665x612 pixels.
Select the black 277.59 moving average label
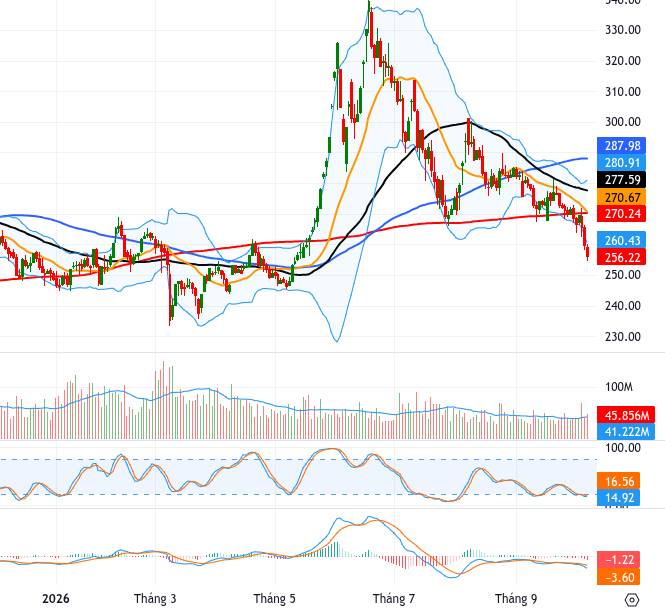[x=621, y=180]
